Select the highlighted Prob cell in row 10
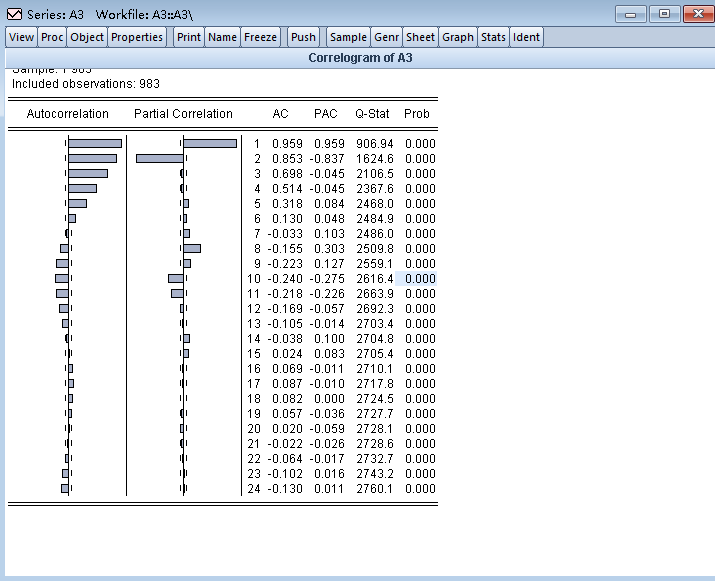Viewport: 715px width, 581px height. (x=417, y=279)
